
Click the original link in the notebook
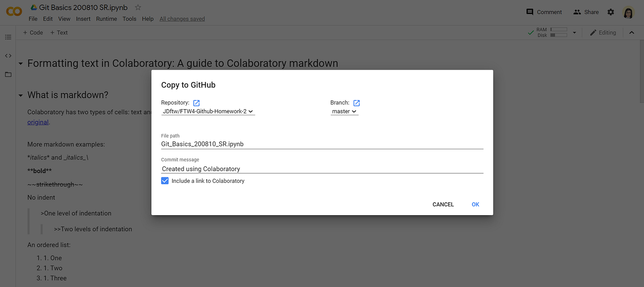[x=38, y=122]
